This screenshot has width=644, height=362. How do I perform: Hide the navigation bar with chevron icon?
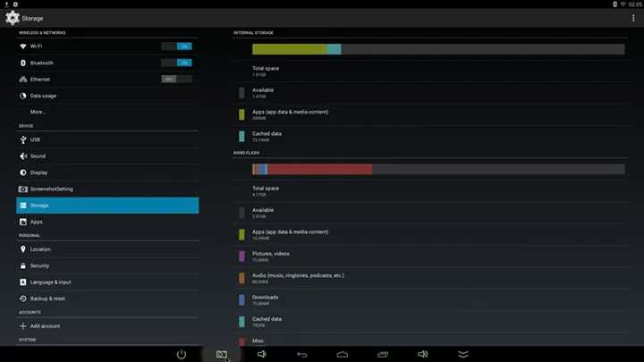click(463, 354)
